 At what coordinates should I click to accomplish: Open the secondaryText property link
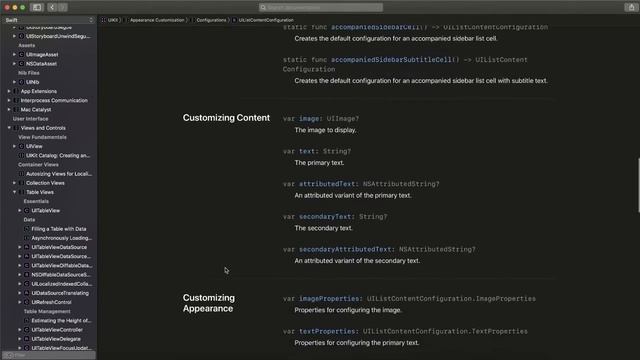pyautogui.click(x=325, y=216)
